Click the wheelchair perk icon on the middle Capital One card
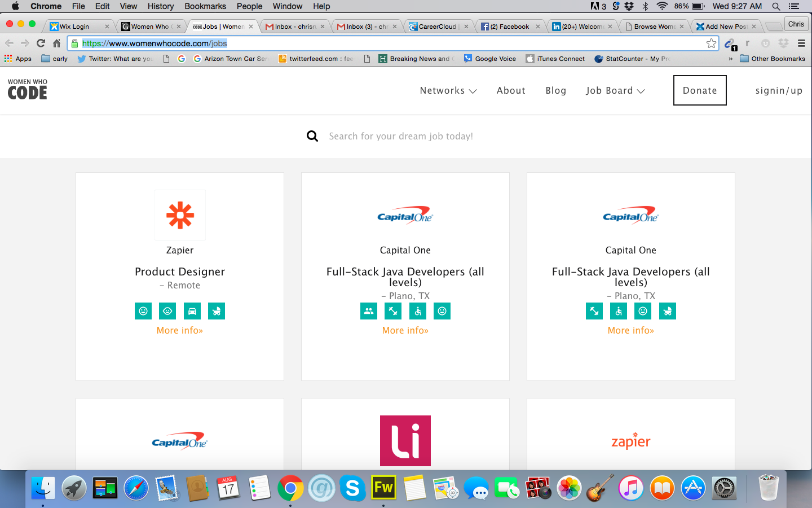The height and width of the screenshot is (508, 812). pos(418,311)
